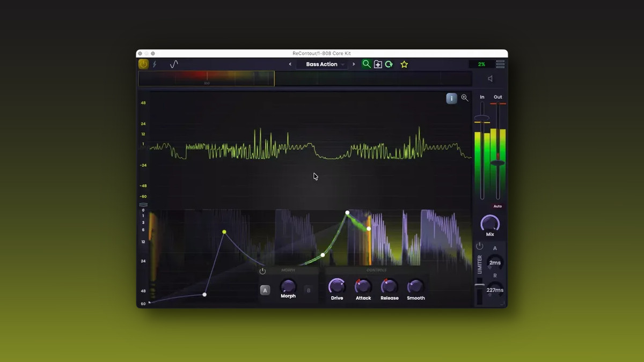Select morph state B button
Image resolution: width=644 pixels, height=362 pixels.
309,290
